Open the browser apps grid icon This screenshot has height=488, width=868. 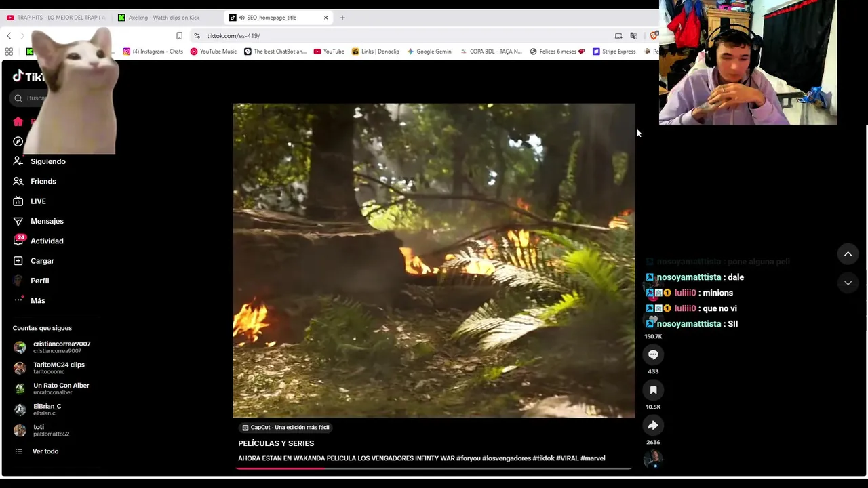9,52
